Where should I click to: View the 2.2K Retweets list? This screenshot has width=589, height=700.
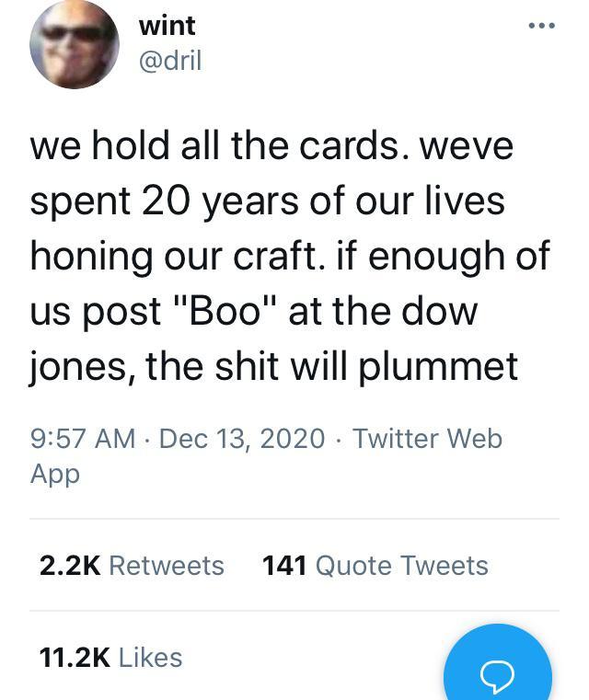[132, 565]
